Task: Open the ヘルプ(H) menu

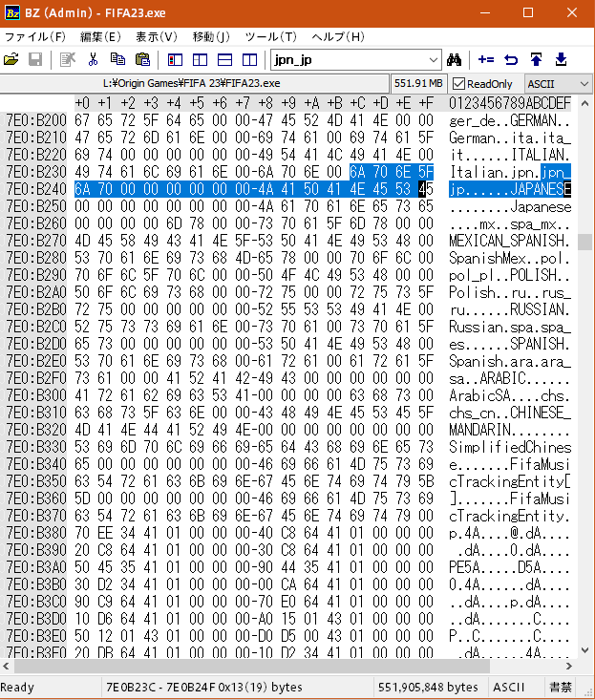Action: click(x=338, y=36)
